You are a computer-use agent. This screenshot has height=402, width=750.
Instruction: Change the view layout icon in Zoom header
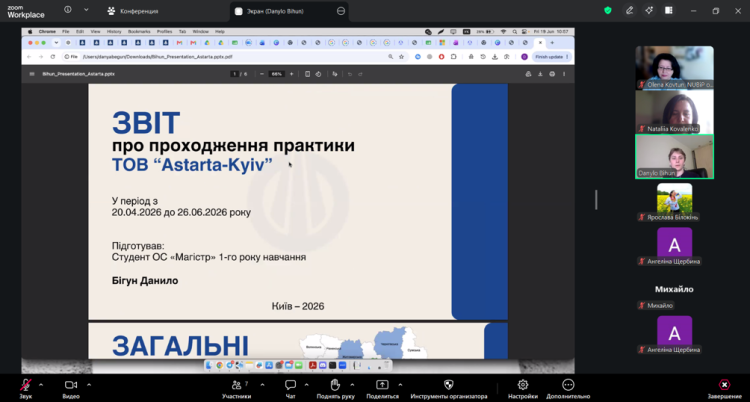(669, 11)
